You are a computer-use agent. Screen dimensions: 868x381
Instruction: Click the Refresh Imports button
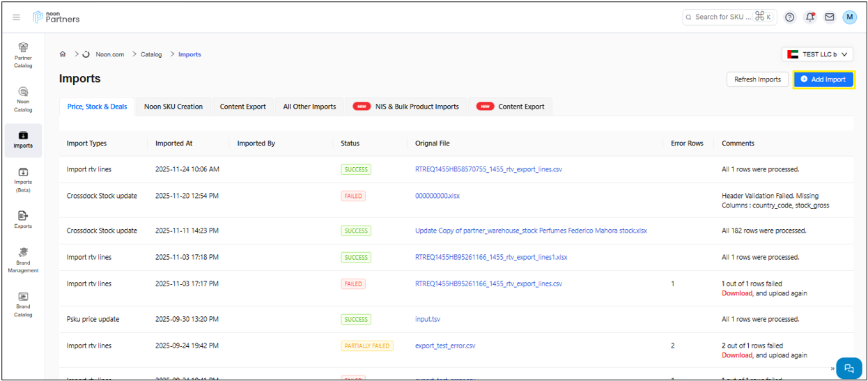(x=757, y=79)
